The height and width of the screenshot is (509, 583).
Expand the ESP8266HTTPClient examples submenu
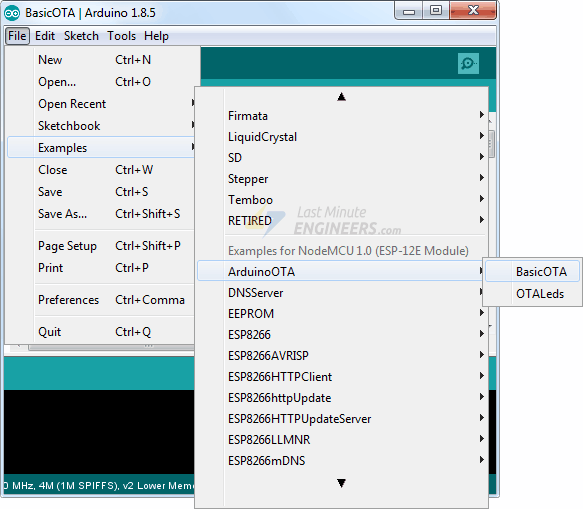(342, 377)
